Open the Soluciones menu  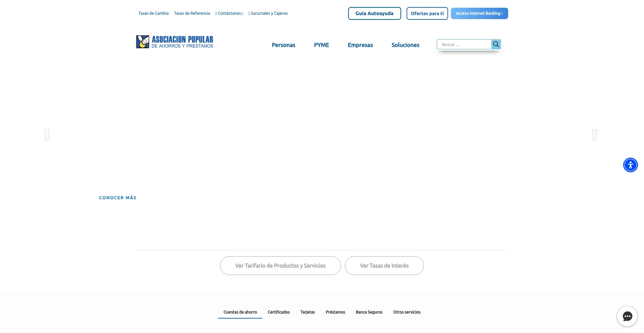coord(405,45)
